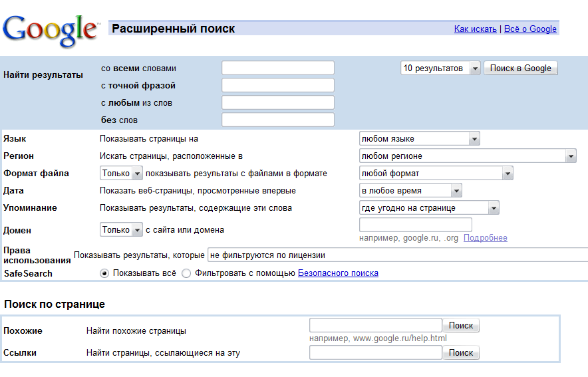This screenshot has height=377, width=588.
Task: Open the 'Как искать' link
Action: (475, 29)
